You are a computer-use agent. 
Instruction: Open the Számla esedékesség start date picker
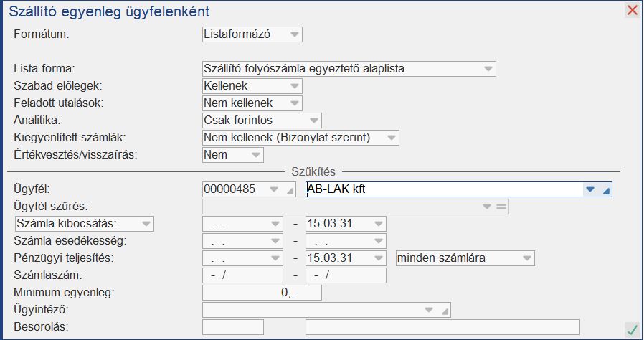pos(274,241)
